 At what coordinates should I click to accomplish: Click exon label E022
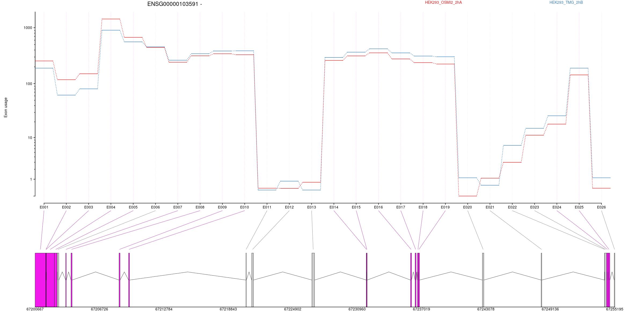pyautogui.click(x=512, y=207)
